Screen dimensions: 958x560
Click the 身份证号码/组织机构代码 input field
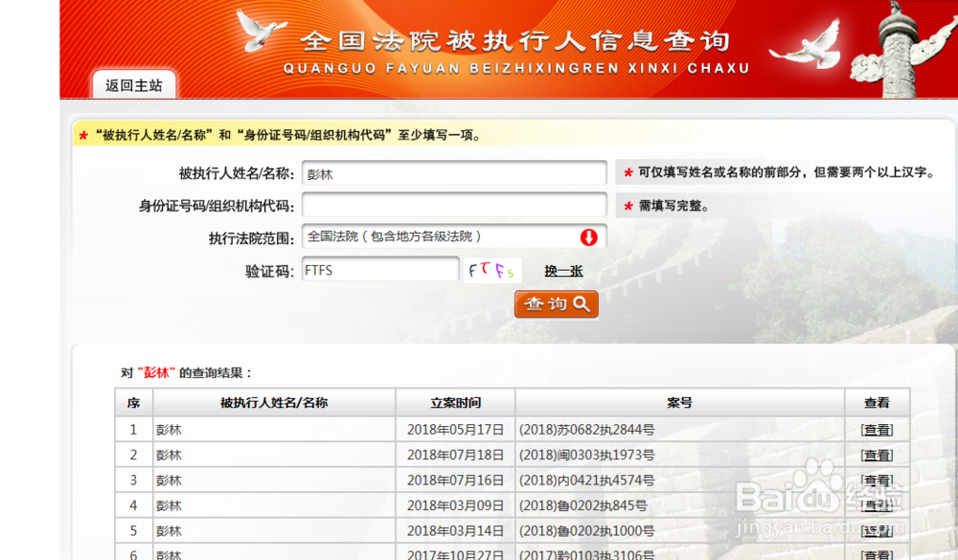pos(454,205)
